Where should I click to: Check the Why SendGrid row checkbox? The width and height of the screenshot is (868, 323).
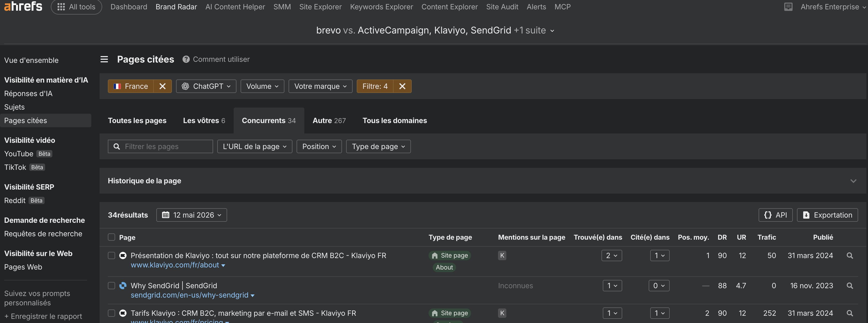pyautogui.click(x=111, y=286)
